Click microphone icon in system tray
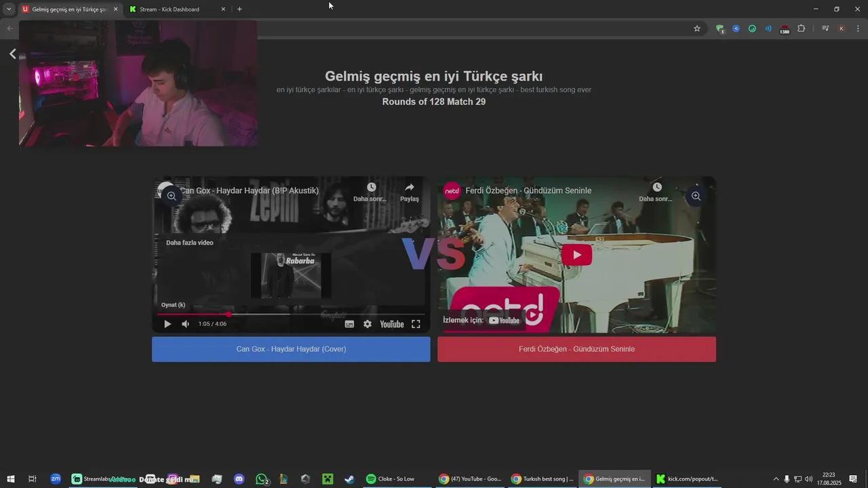This screenshot has width=868, height=488. 787,479
